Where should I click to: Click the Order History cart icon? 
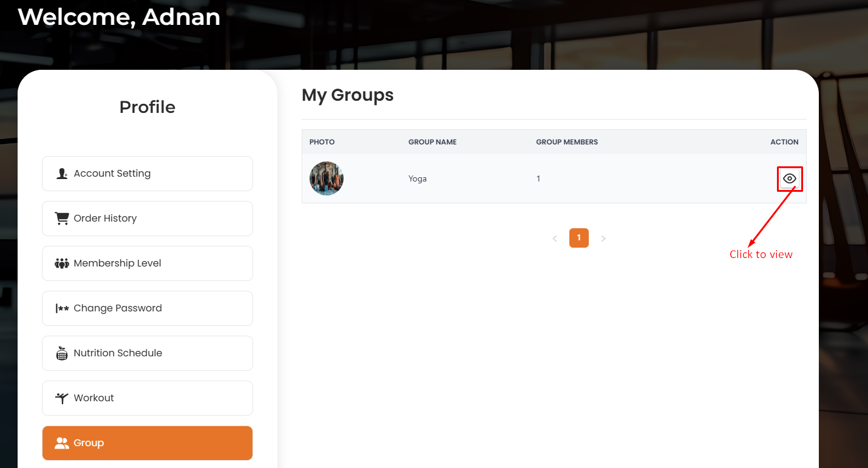(61, 218)
